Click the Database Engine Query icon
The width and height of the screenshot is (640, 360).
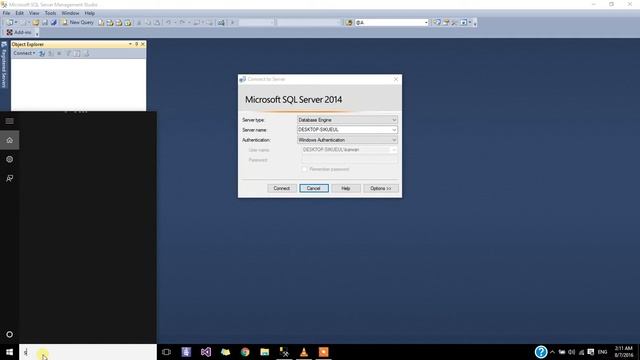[101, 22]
